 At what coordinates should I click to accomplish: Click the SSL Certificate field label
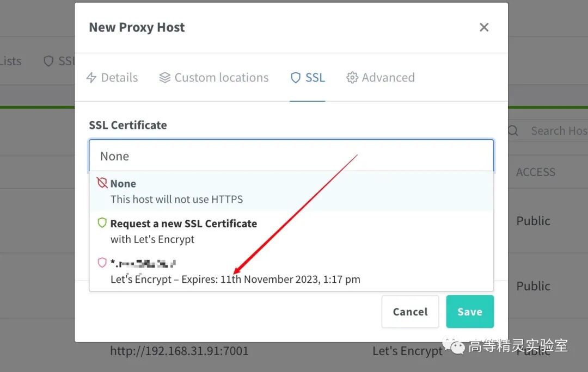pyautogui.click(x=128, y=125)
